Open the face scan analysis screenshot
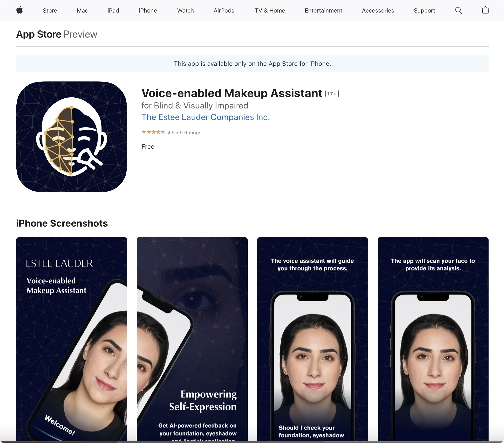Image resolution: width=504 pixels, height=443 pixels. [433, 339]
